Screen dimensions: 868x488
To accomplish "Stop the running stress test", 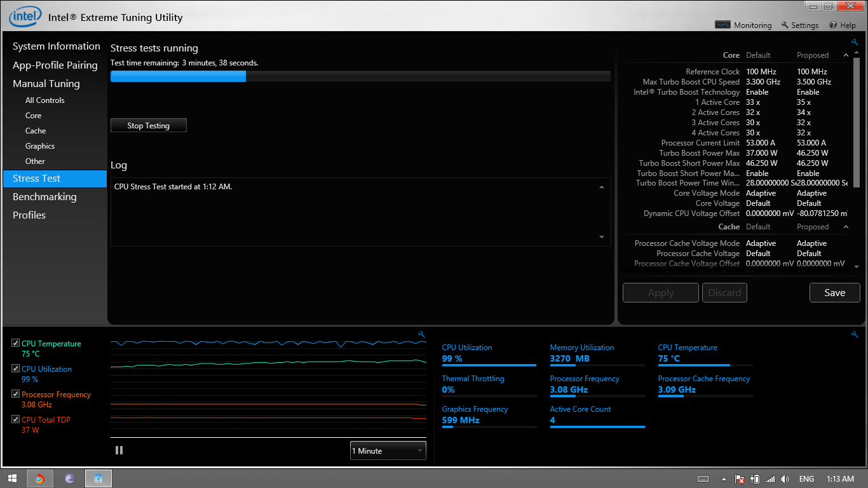I will (149, 125).
